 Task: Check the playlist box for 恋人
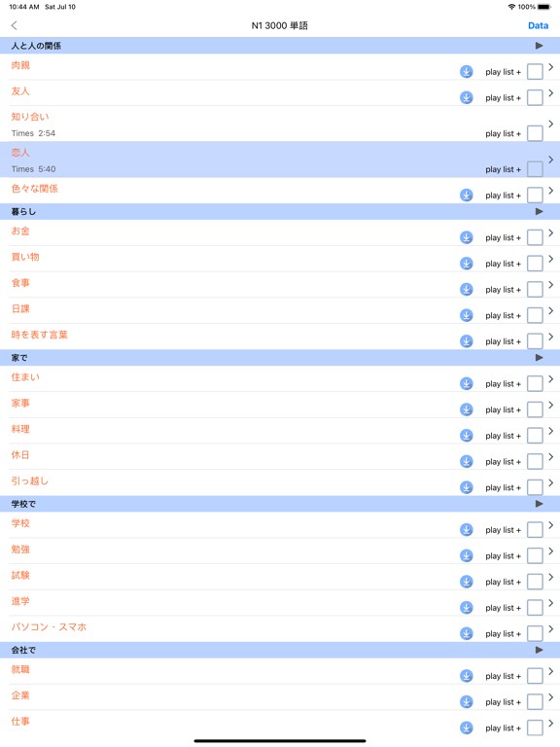pos(535,169)
